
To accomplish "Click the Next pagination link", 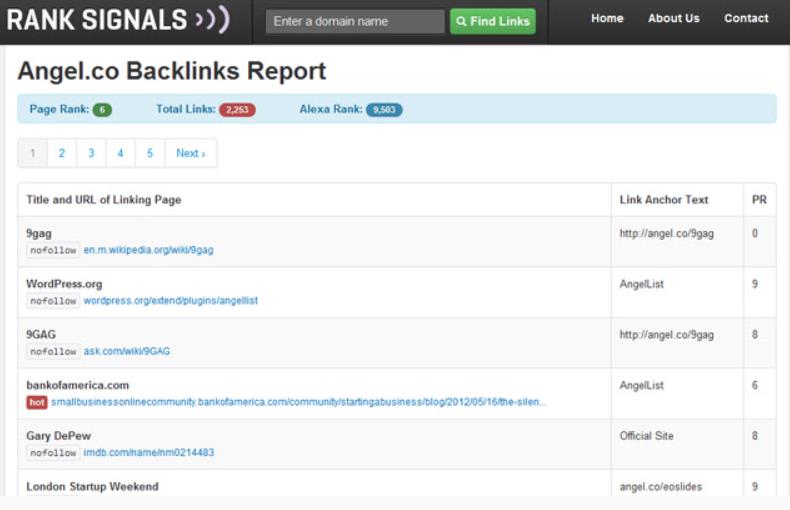I will pos(190,153).
